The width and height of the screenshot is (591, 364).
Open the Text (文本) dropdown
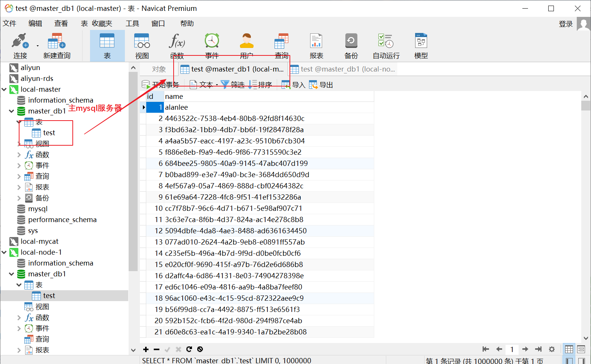pos(204,85)
